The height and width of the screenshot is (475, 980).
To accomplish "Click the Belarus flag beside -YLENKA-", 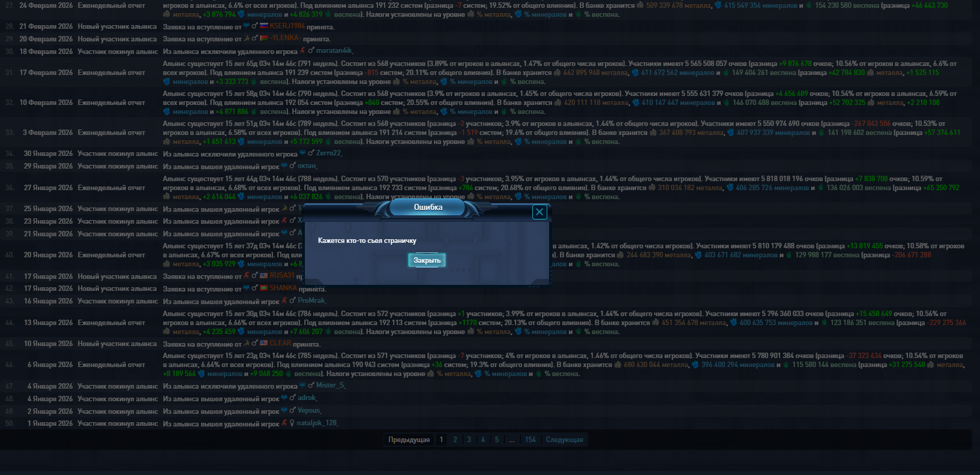I will [264, 39].
